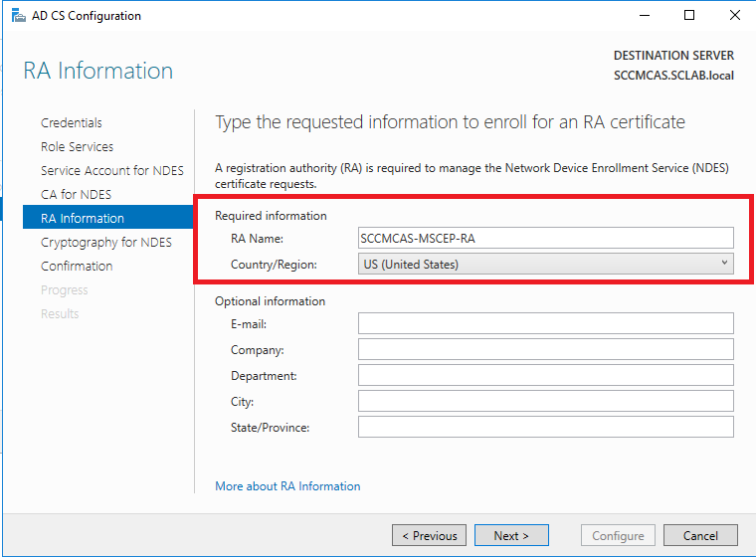Screen dimensions: 756x558
Task: Open More about RA Information link
Action: [x=287, y=486]
